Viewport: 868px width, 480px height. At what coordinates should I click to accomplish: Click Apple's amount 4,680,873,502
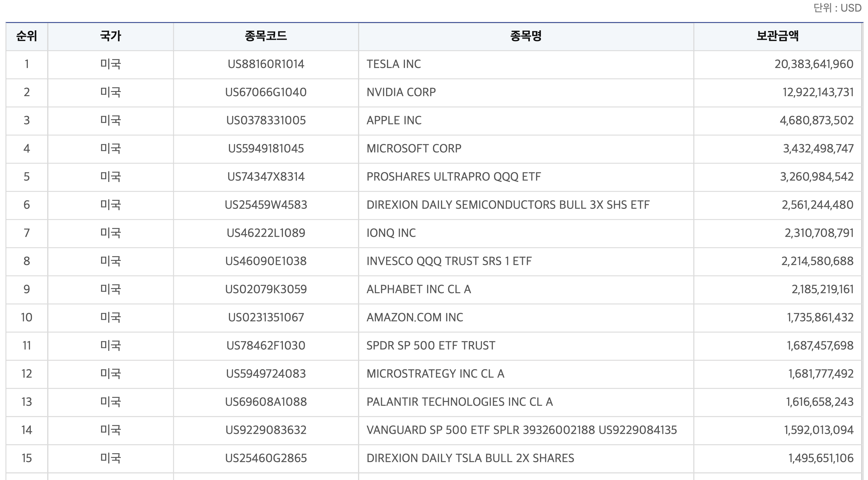[817, 120]
